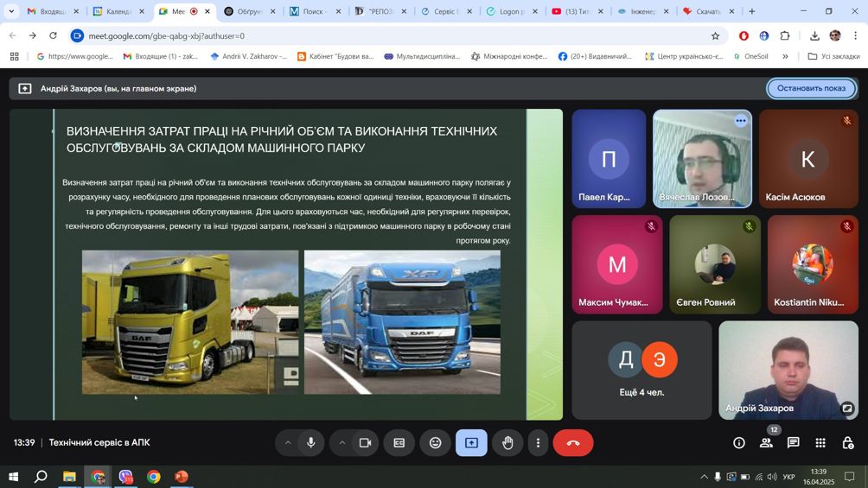The image size is (868, 488).
Task: Click the Остановить показ button
Action: pos(811,88)
